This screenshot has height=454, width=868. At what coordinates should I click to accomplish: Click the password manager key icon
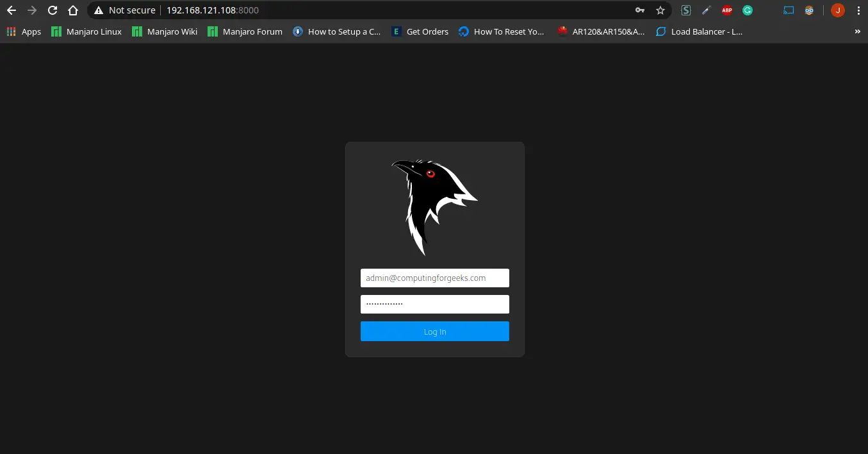(x=640, y=10)
